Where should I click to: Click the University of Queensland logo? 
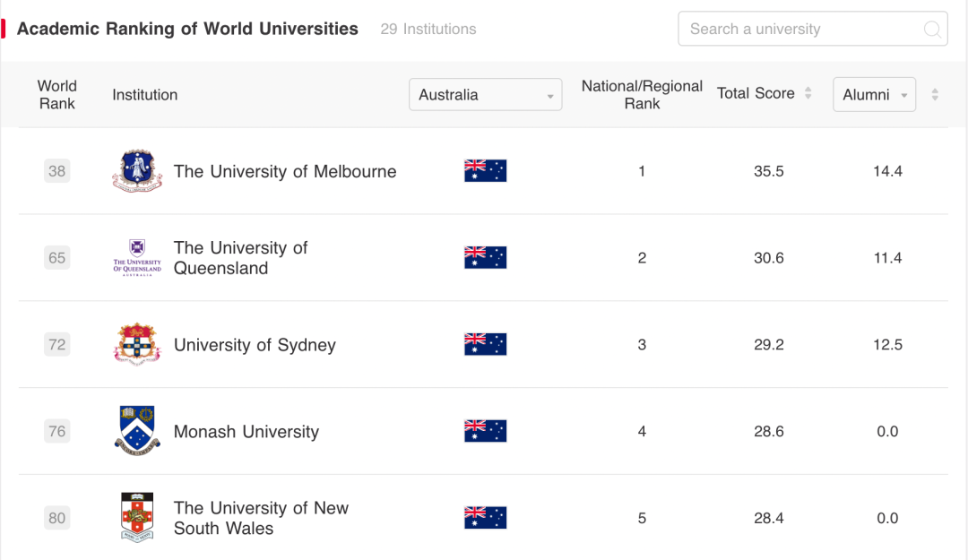tap(137, 258)
